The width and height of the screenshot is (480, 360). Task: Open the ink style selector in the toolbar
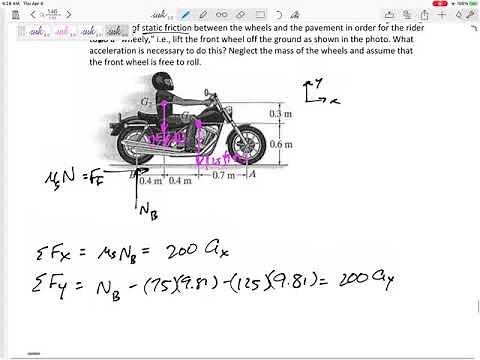coord(161,15)
